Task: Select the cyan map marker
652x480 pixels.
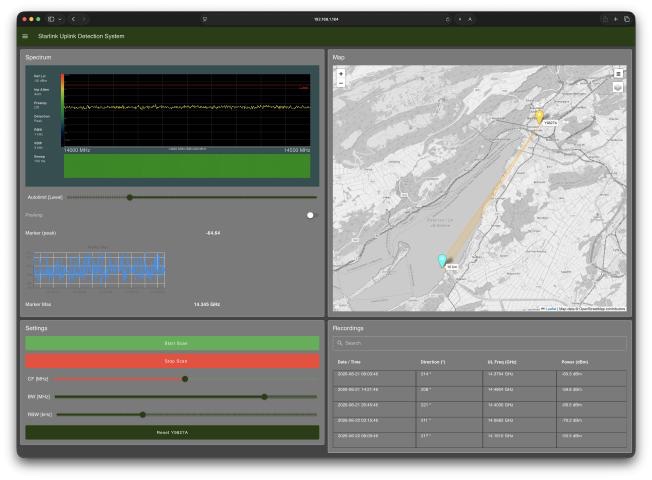Action: [442, 261]
